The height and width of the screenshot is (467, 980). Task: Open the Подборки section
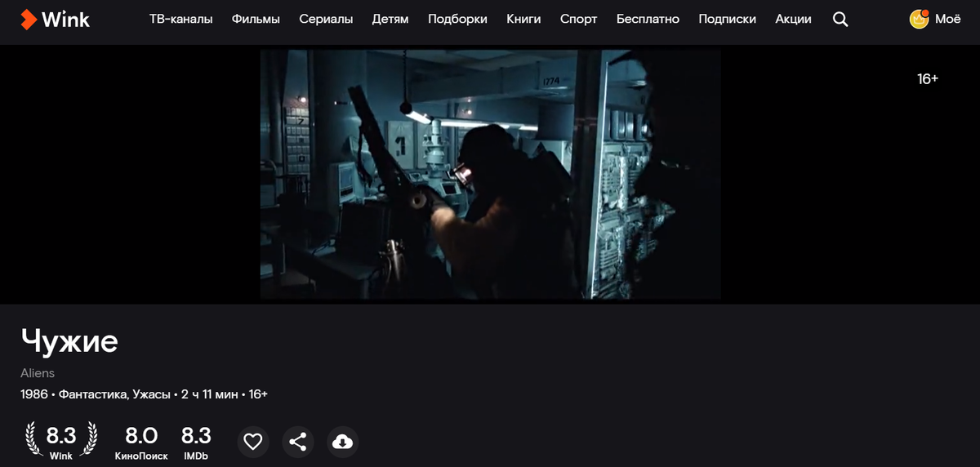pos(457,19)
